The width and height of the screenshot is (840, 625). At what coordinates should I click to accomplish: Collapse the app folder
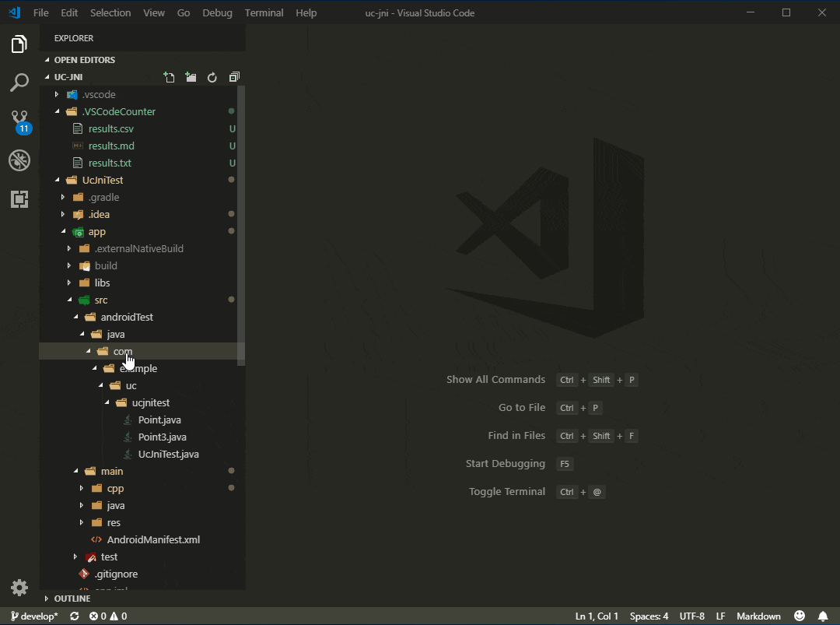[x=142, y=232]
